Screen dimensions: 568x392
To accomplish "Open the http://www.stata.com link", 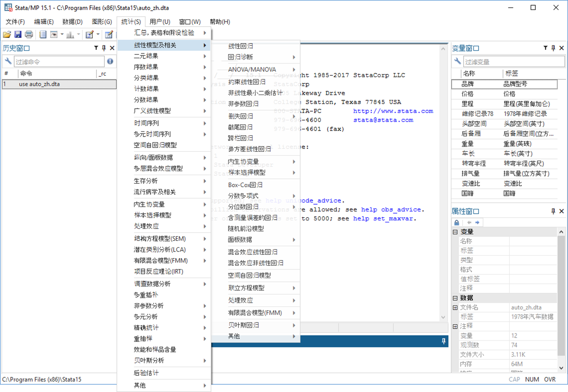I will (393, 111).
